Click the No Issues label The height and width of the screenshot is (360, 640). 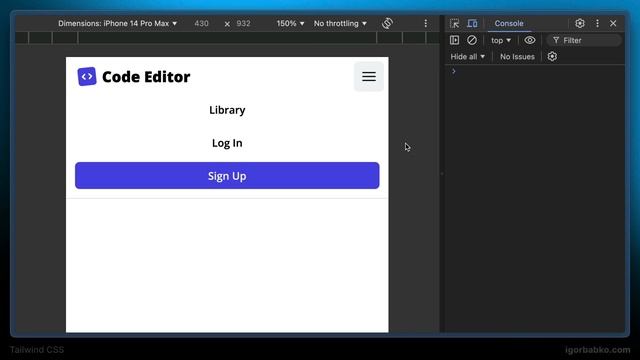point(517,56)
